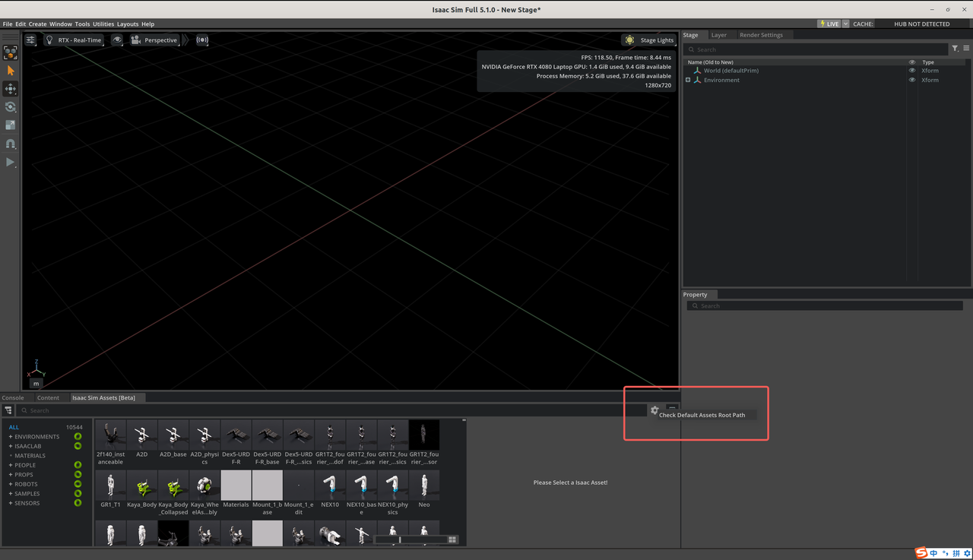This screenshot has height=560, width=973.
Task: Sort by the Name (Old to New) header
Action: [711, 62]
